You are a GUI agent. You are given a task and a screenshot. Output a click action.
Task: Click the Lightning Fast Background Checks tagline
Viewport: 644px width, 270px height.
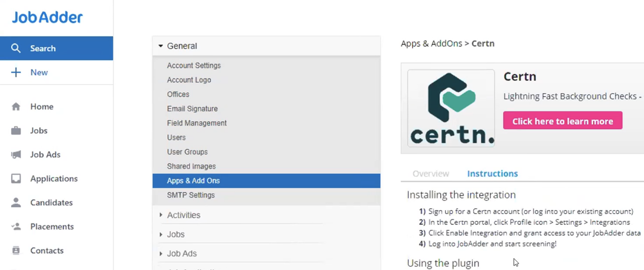point(573,96)
